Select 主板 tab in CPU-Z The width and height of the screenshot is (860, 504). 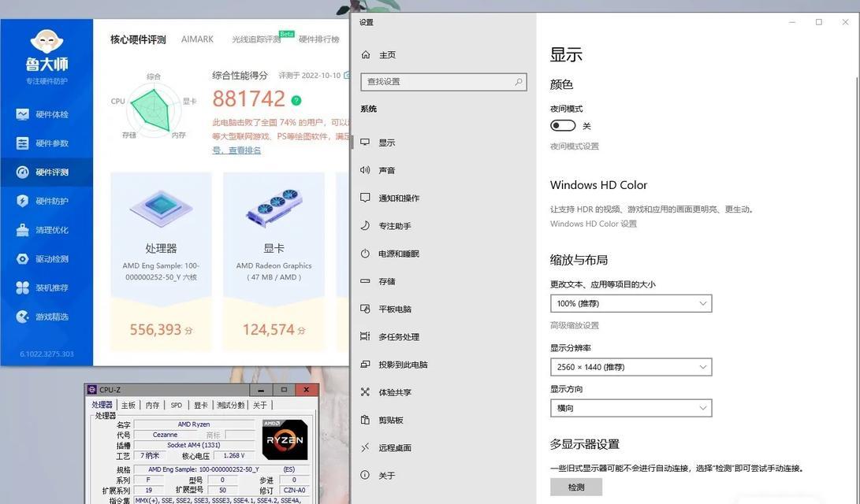pos(128,406)
